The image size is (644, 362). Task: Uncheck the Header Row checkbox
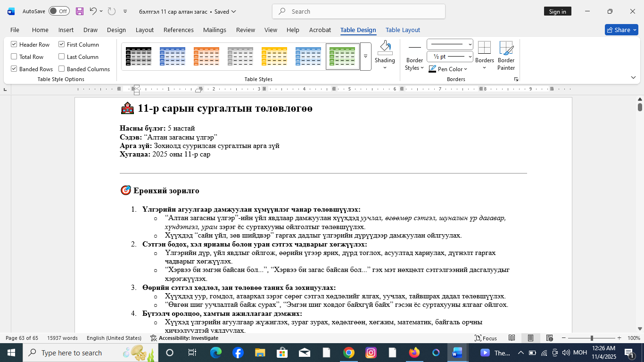[14, 44]
